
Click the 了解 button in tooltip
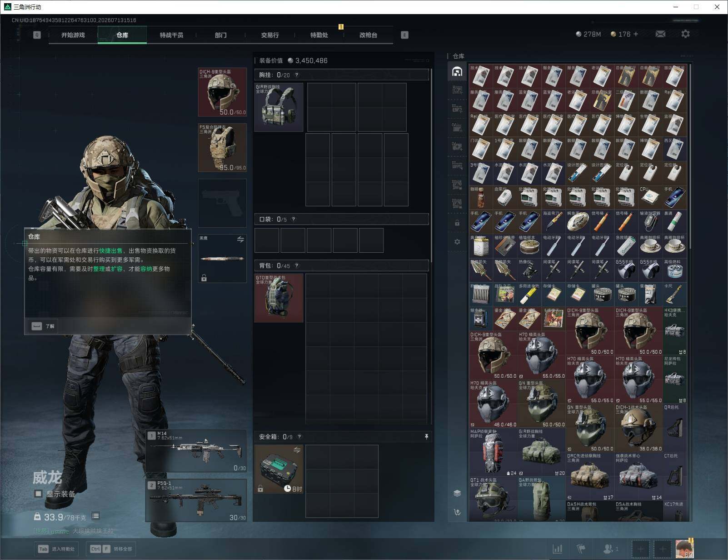44,326
